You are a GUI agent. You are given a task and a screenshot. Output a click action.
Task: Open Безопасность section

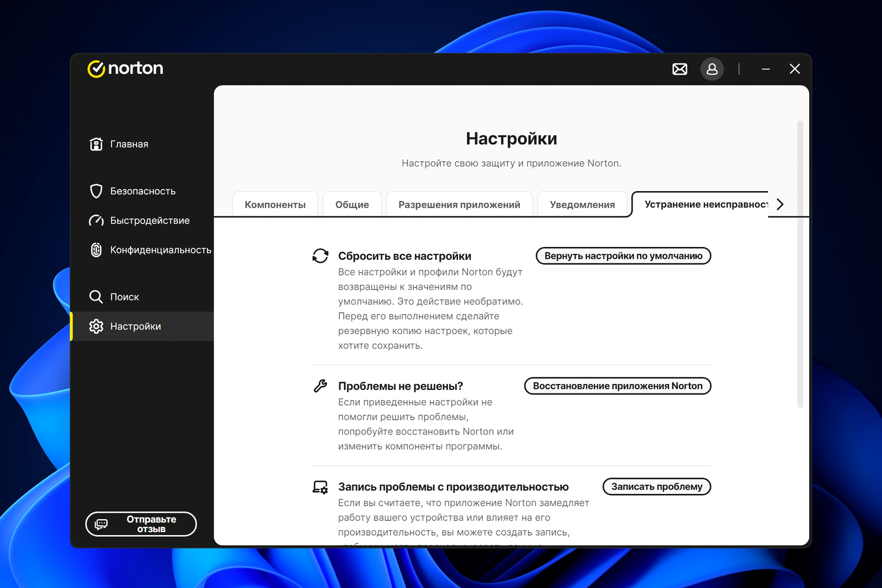pyautogui.click(x=142, y=191)
